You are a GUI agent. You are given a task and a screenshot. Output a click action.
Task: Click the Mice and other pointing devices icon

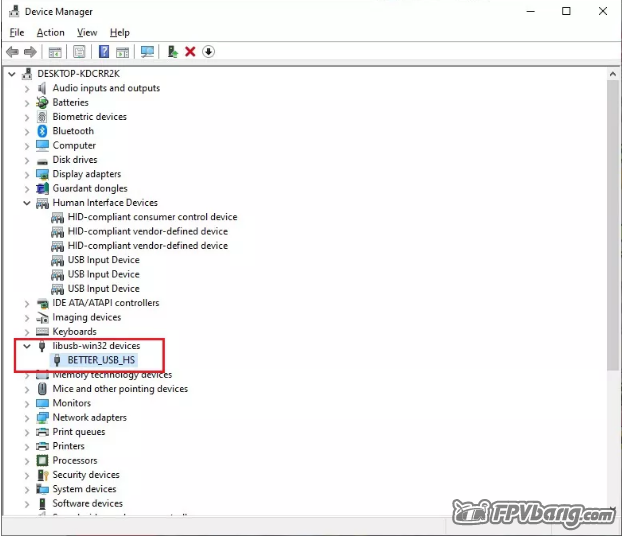42,389
